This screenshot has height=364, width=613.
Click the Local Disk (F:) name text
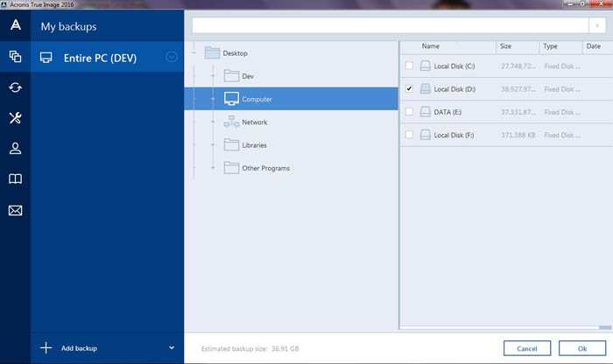coord(454,135)
